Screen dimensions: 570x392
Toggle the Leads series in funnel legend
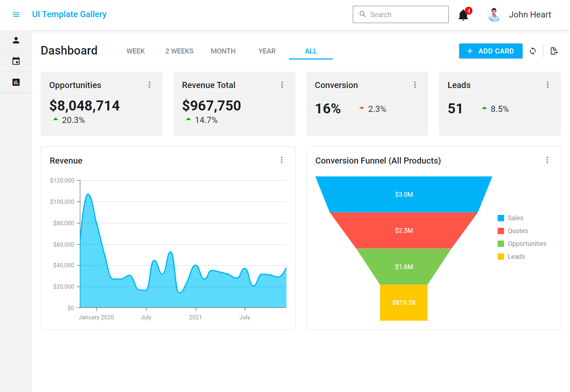516,256
